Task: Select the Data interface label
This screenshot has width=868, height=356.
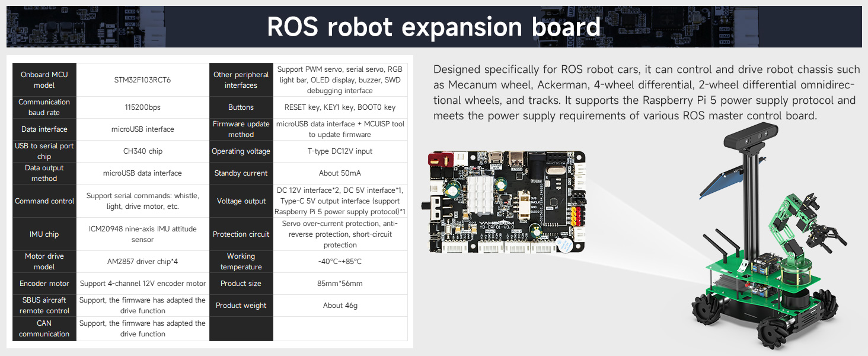Action: (44, 129)
